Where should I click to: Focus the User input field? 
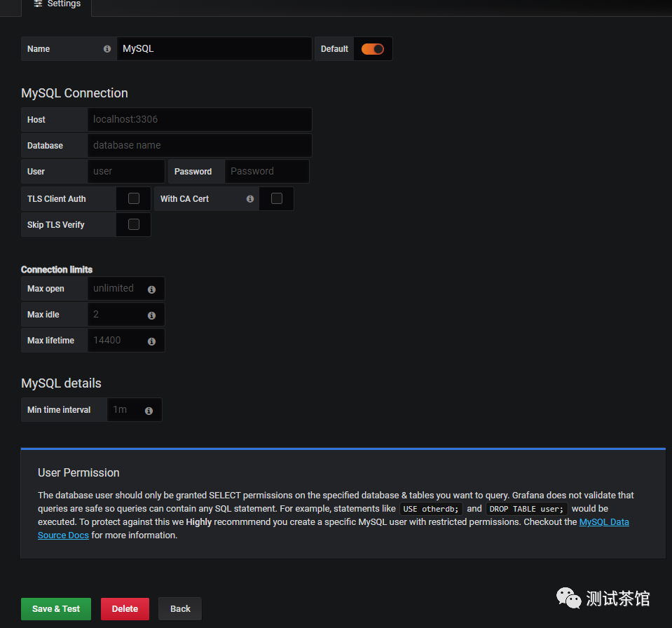point(126,172)
